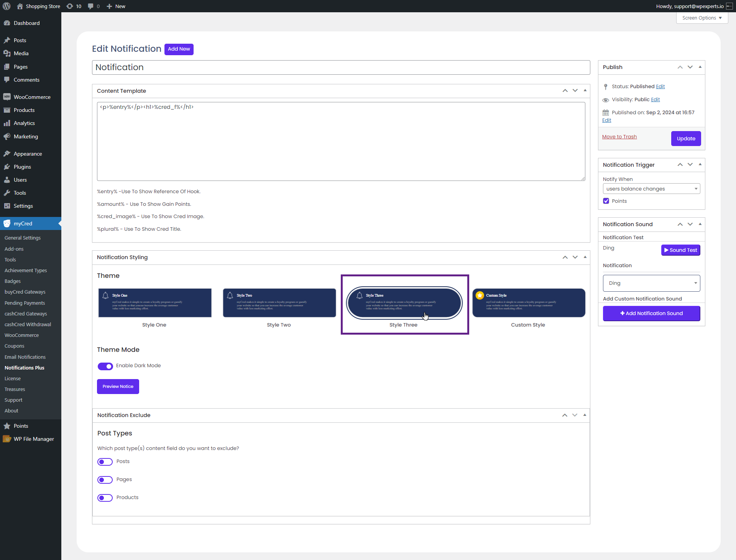Click the Notification title input field

[340, 67]
